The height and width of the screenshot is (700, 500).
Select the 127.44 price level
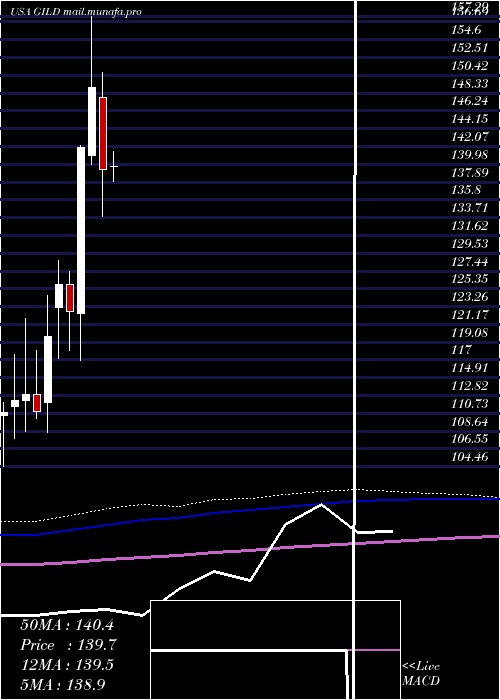(469, 262)
